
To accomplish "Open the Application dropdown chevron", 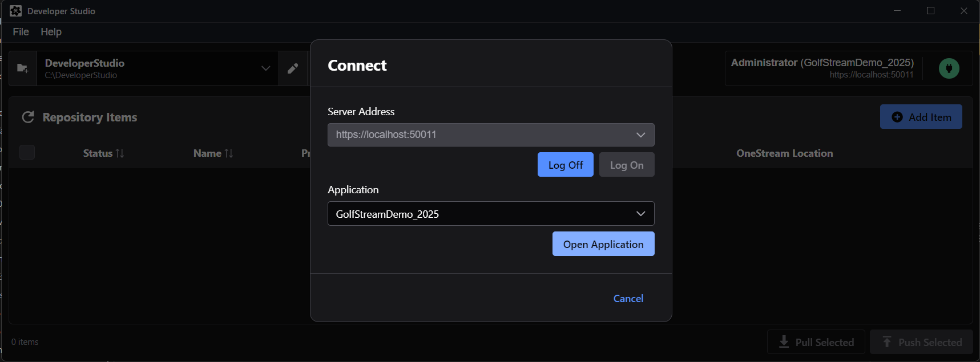I will (641, 214).
